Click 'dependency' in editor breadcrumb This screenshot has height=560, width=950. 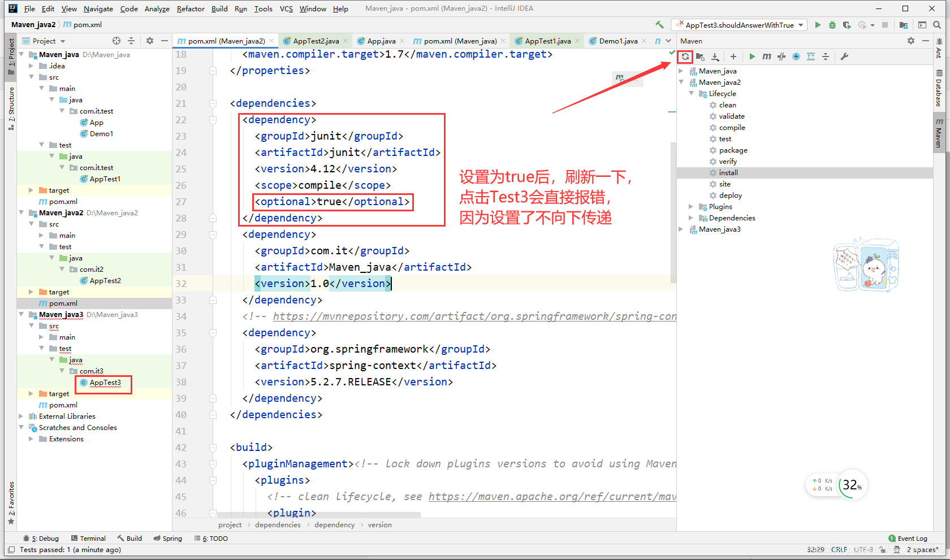(334, 525)
